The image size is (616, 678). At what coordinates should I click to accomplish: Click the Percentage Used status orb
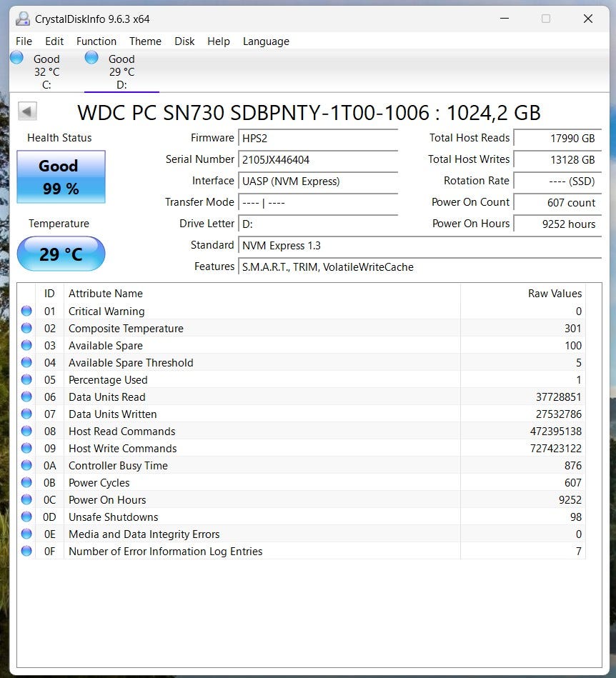click(x=26, y=380)
